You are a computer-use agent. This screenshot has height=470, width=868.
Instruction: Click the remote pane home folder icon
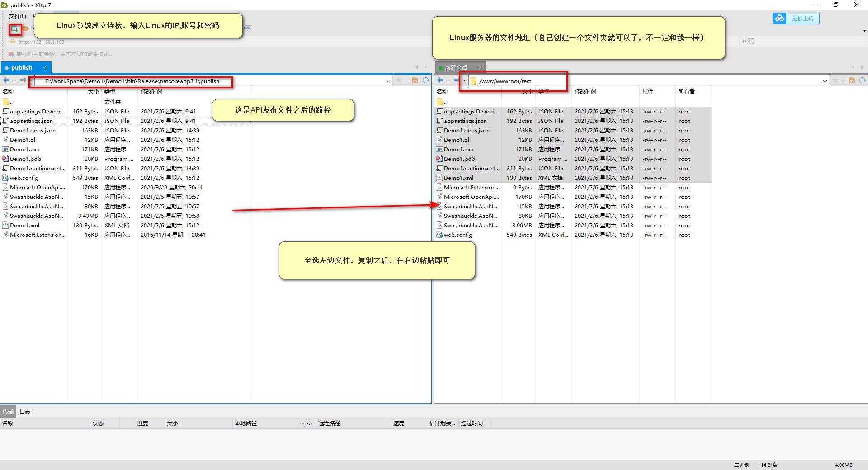click(x=852, y=80)
